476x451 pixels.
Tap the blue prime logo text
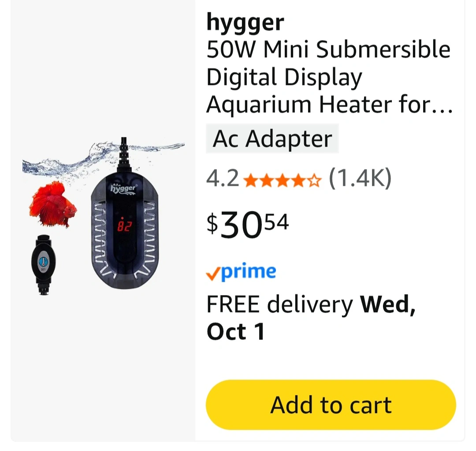coord(248,271)
